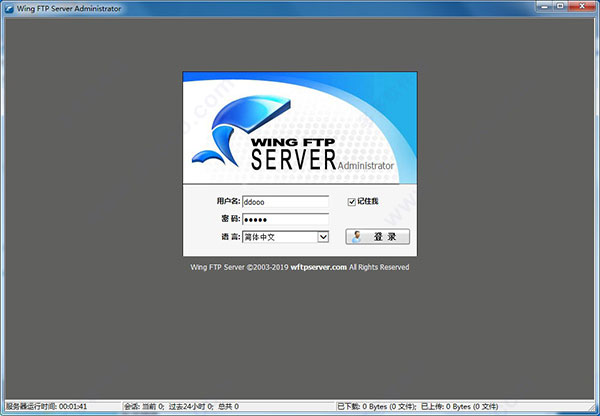Select the 简体中文 language combo box

click(285, 237)
